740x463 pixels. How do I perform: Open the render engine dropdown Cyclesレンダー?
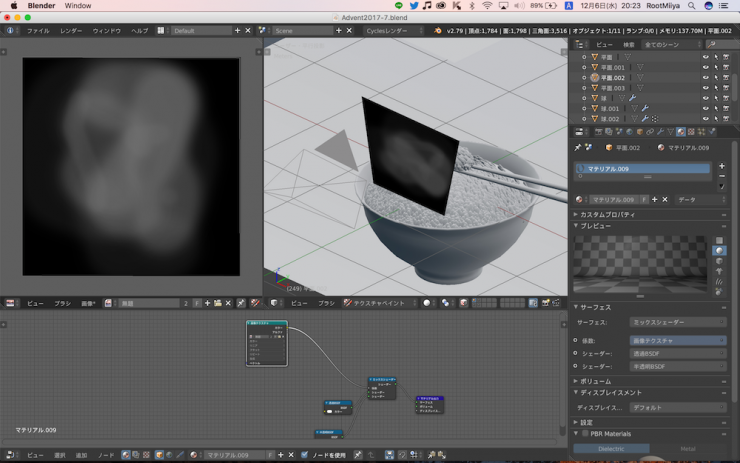coord(394,31)
